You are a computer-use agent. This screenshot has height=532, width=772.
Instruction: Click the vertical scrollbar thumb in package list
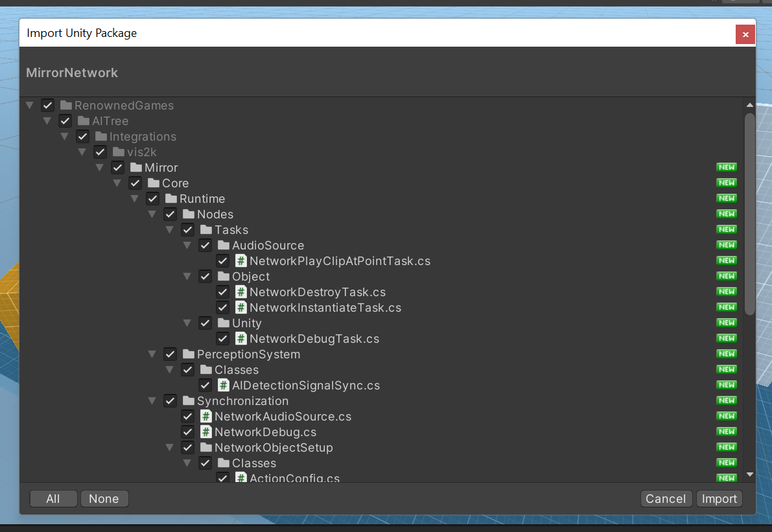tap(749, 214)
